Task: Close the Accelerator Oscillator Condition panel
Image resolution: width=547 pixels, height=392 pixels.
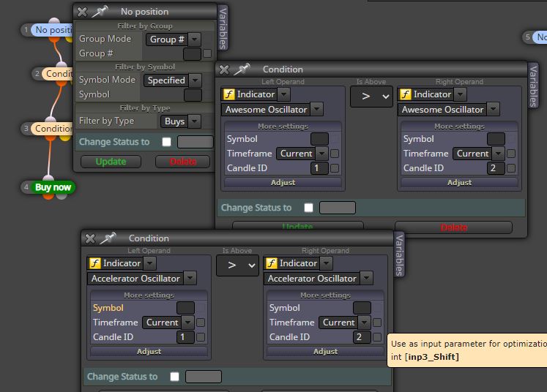Action: click(x=90, y=238)
